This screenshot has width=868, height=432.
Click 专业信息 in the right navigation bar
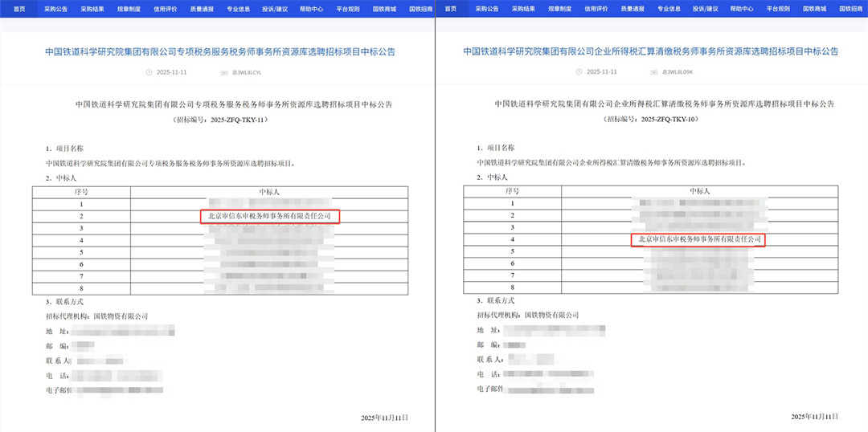coord(669,8)
